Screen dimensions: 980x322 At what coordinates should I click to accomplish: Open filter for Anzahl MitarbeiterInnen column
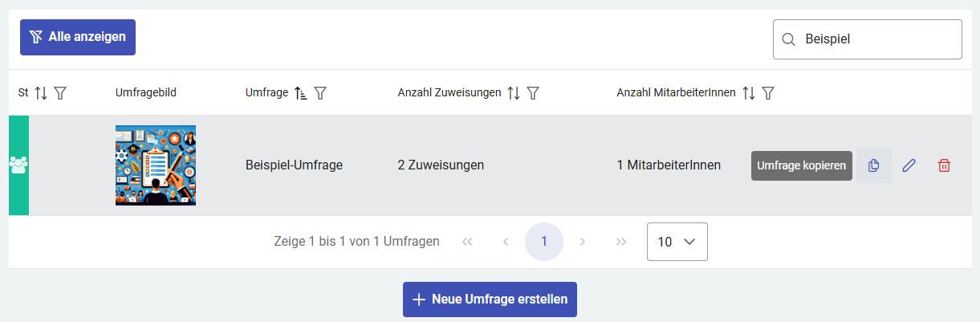[x=768, y=93]
